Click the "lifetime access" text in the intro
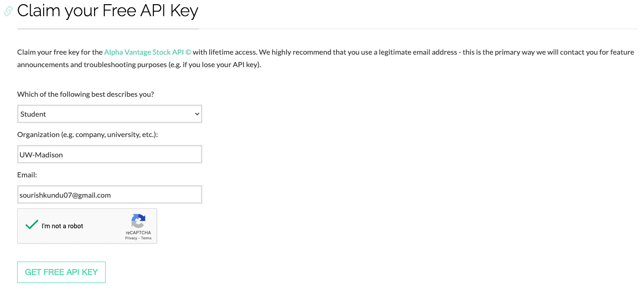This screenshot has height=294, width=644. [x=233, y=52]
